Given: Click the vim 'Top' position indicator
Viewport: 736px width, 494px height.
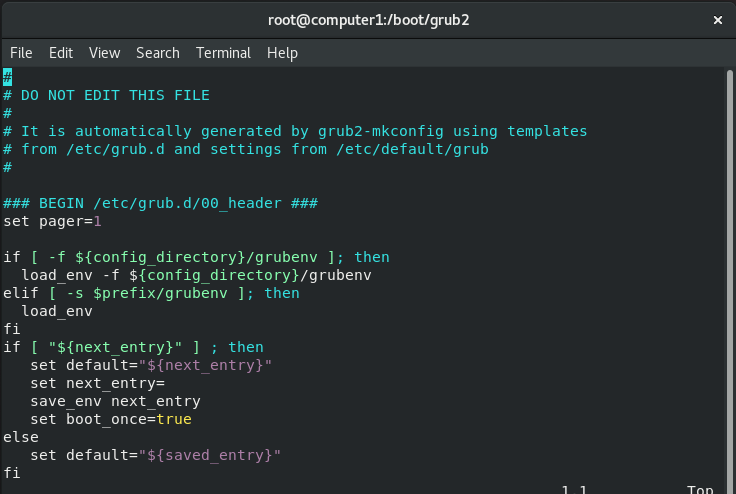Looking at the screenshot, I should tap(700, 490).
